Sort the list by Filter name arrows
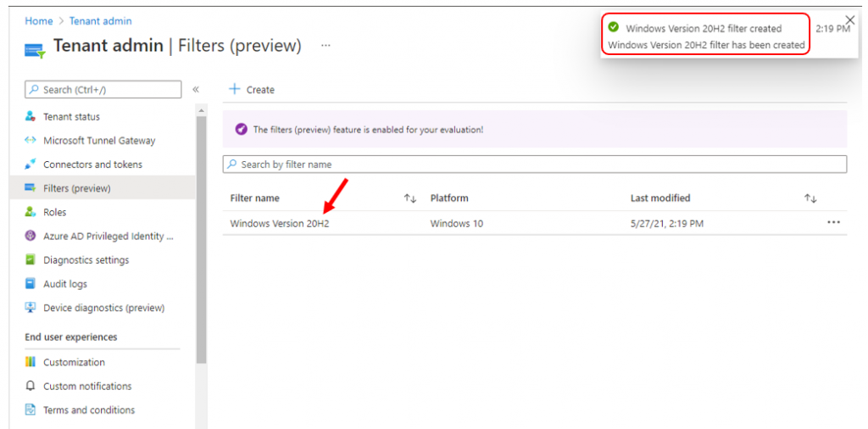The width and height of the screenshot is (868, 429). [410, 198]
